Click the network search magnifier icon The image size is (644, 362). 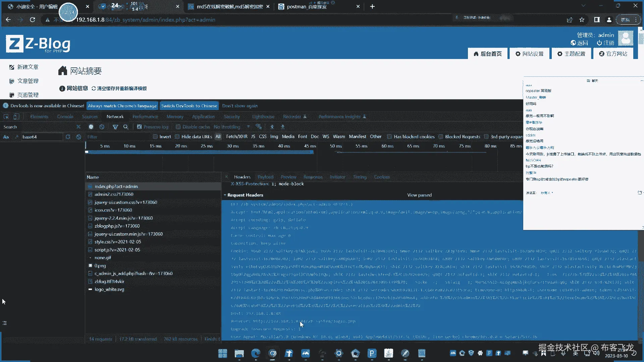[126, 127]
